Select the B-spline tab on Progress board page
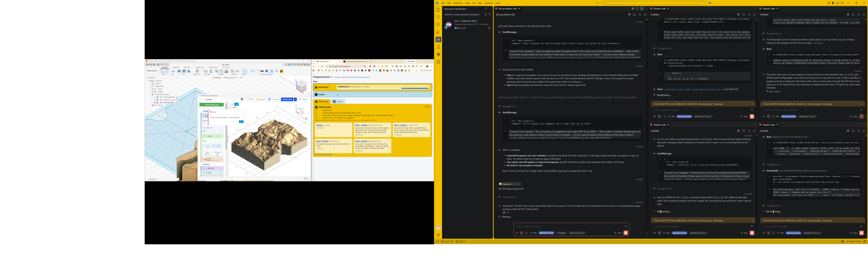The height and width of the screenshot is (272, 868). pyautogui.click(x=338, y=101)
